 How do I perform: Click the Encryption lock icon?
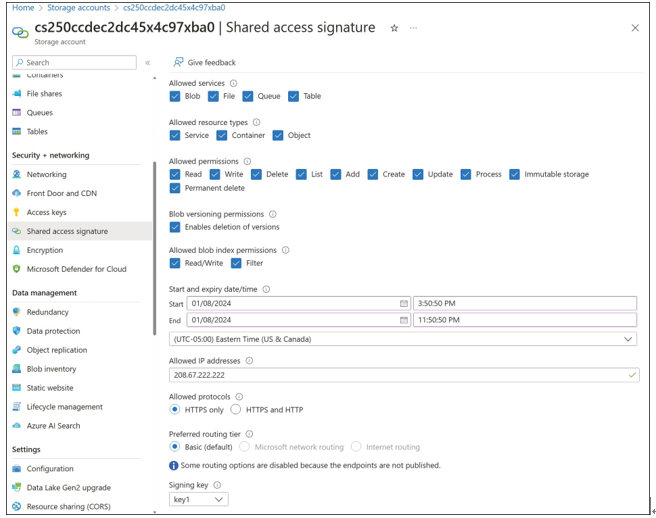point(17,250)
